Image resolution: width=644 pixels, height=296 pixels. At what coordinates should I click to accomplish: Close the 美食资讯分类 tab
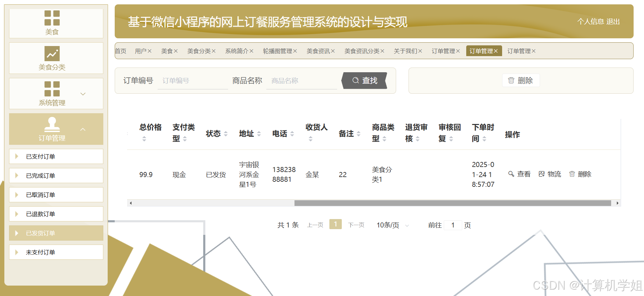382,51
